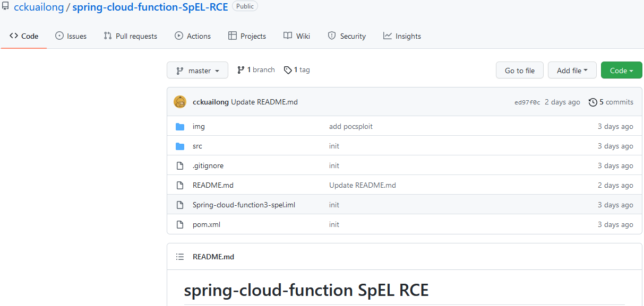Click the branch icon beside 1 branch
The width and height of the screenshot is (644, 306).
tap(241, 69)
